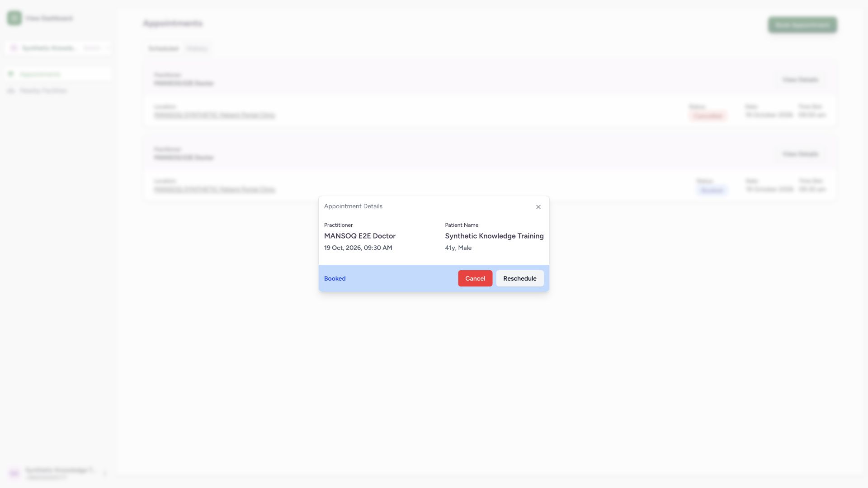Click patient name Synthetic Knowledge Training
The height and width of the screenshot is (488, 868).
coord(494,236)
